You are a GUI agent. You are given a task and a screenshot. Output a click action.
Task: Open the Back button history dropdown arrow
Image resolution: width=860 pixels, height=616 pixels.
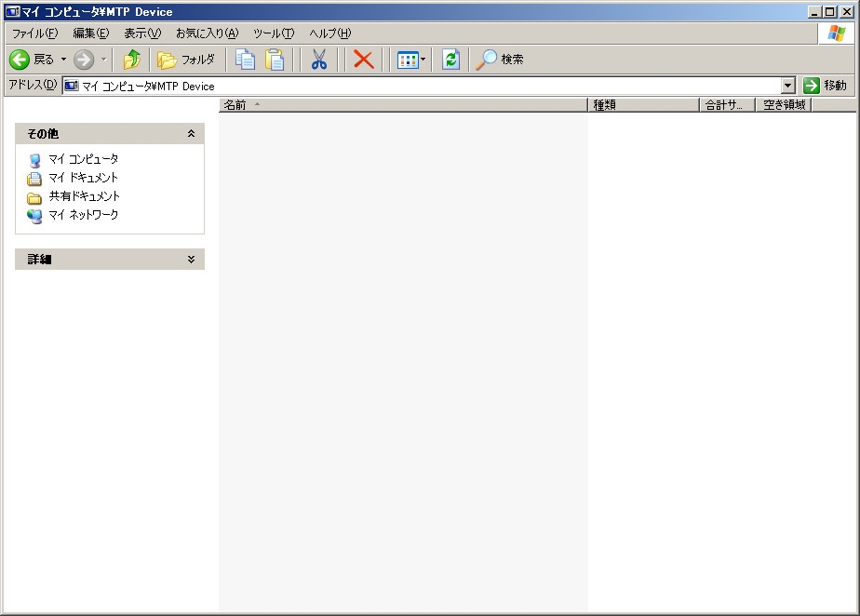(x=63, y=60)
